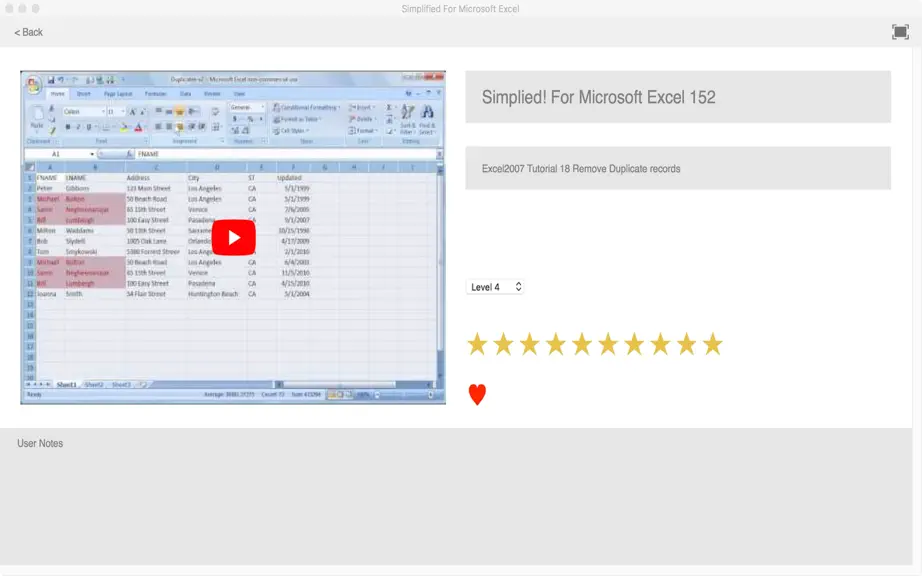
Task: Play the Excel tutorial video
Action: [x=233, y=237]
